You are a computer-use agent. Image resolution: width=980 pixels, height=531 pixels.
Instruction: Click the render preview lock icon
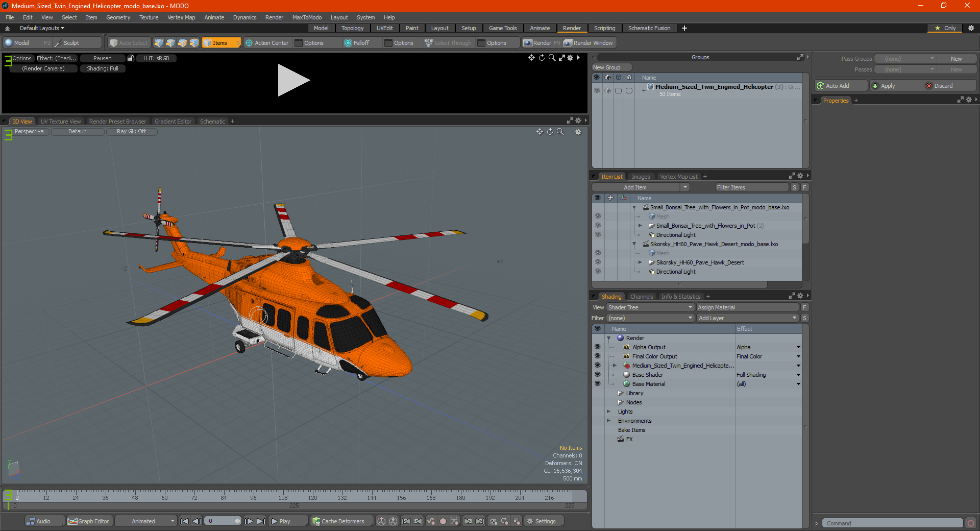pyautogui.click(x=131, y=58)
